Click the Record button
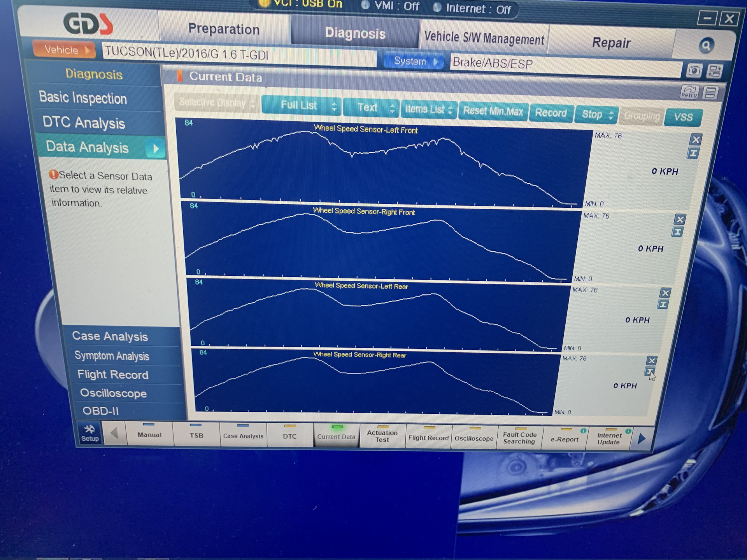The image size is (747, 560). (x=551, y=113)
